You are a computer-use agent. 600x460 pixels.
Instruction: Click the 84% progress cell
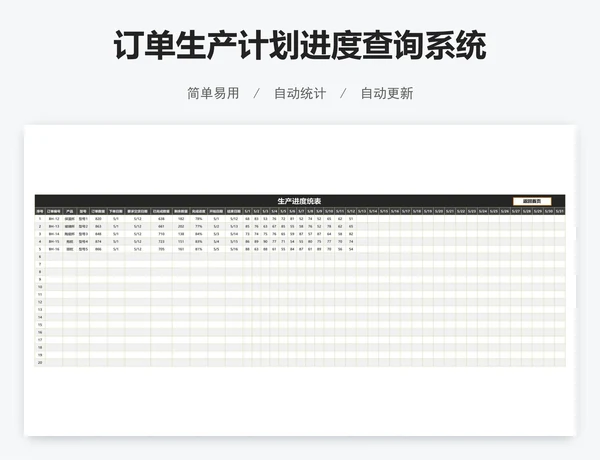[x=199, y=234]
